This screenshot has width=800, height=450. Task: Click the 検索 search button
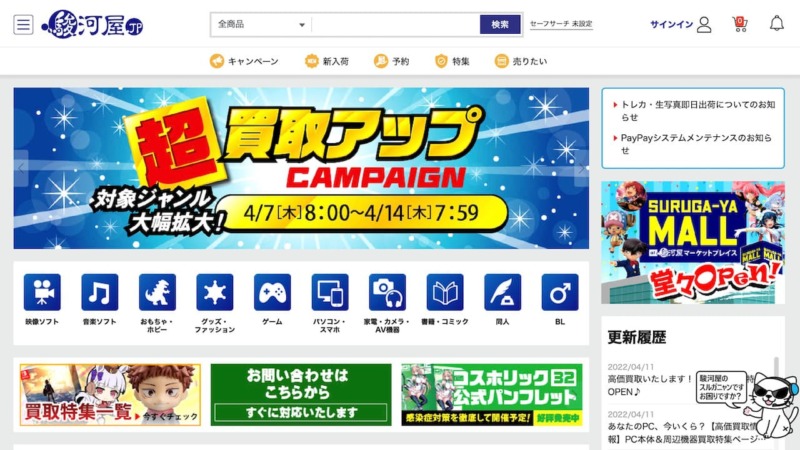pos(500,24)
